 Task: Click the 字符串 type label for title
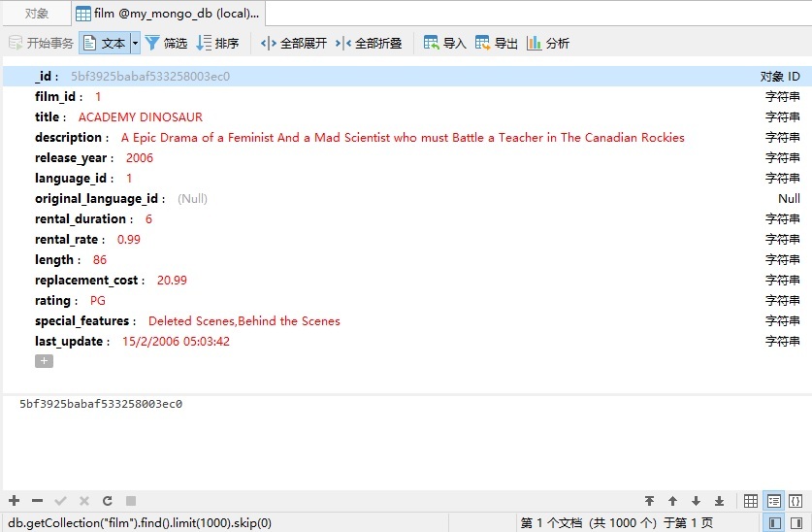coord(783,117)
